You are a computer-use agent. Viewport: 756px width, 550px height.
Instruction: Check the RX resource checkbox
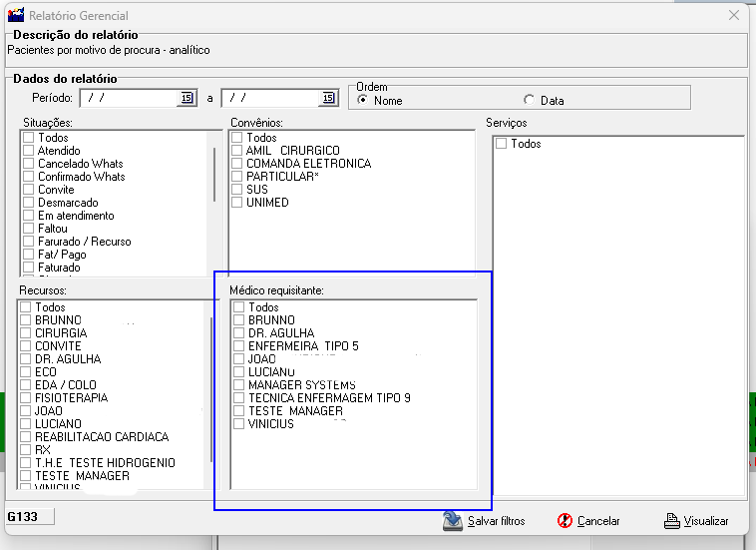[26, 450]
